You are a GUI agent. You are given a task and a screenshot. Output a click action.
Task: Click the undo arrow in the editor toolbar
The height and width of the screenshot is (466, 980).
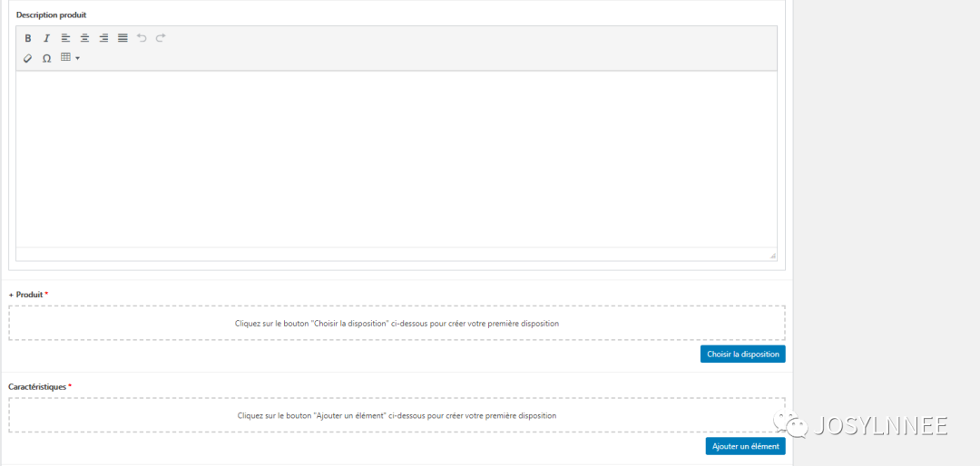142,38
